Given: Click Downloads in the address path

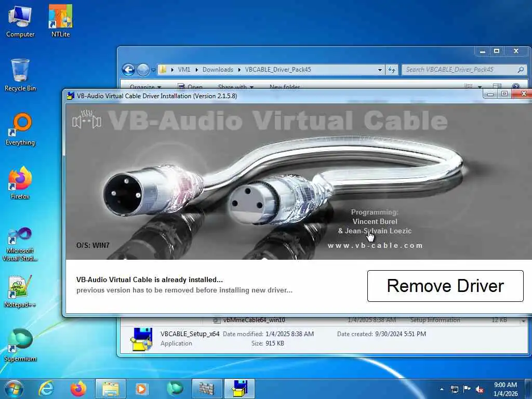Looking at the screenshot, I should coord(218,70).
